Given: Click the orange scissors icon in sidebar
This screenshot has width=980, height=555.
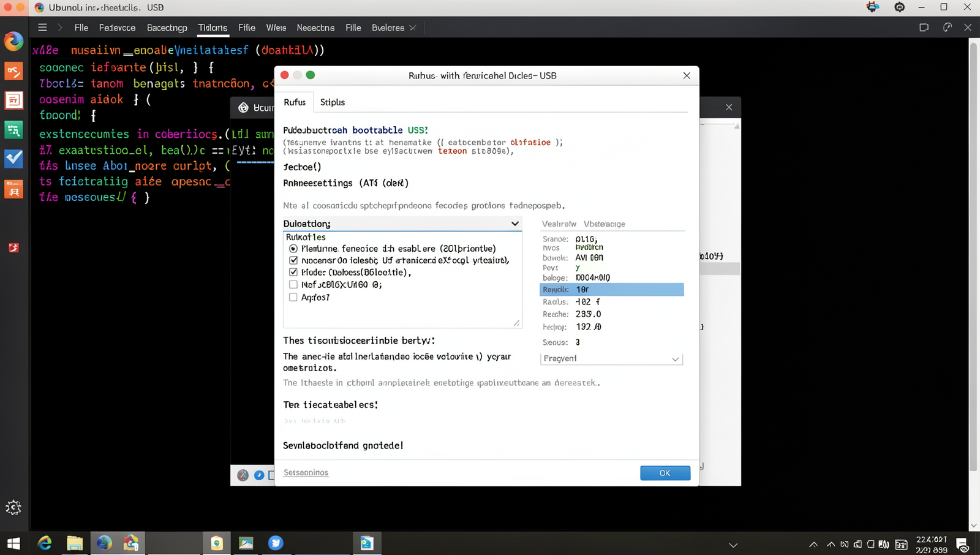Looking at the screenshot, I should 13,71.
